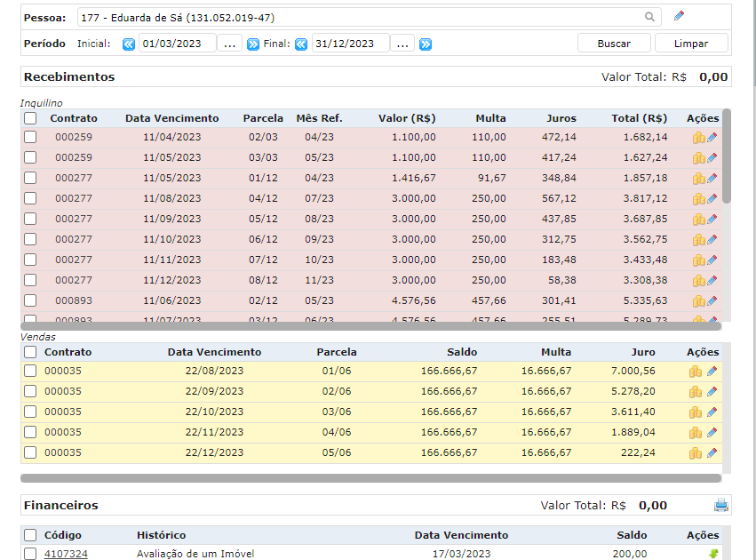Click total value 1.682,14
Screen dimensions: 756x560
tap(645, 137)
